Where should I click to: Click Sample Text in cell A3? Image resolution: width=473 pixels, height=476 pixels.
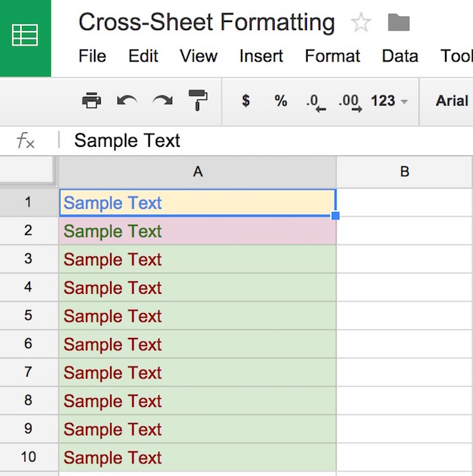pos(112,259)
